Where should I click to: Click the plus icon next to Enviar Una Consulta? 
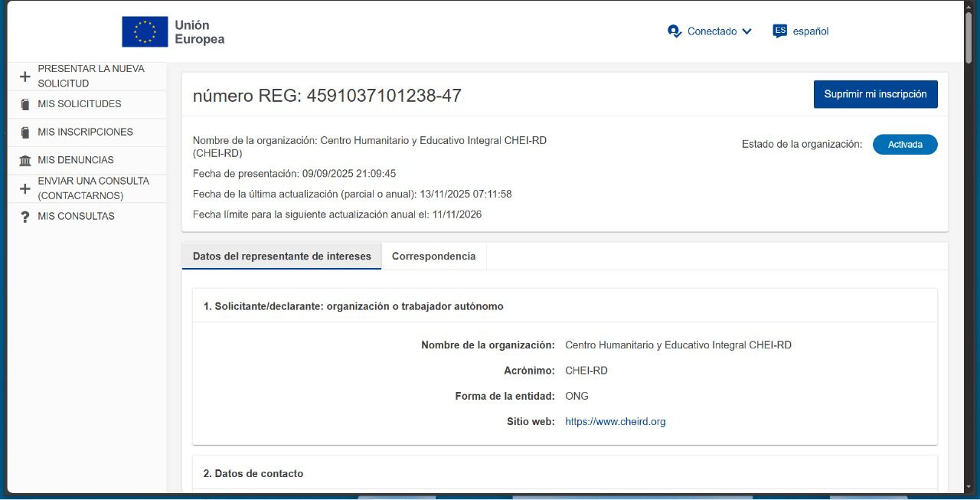click(24, 188)
